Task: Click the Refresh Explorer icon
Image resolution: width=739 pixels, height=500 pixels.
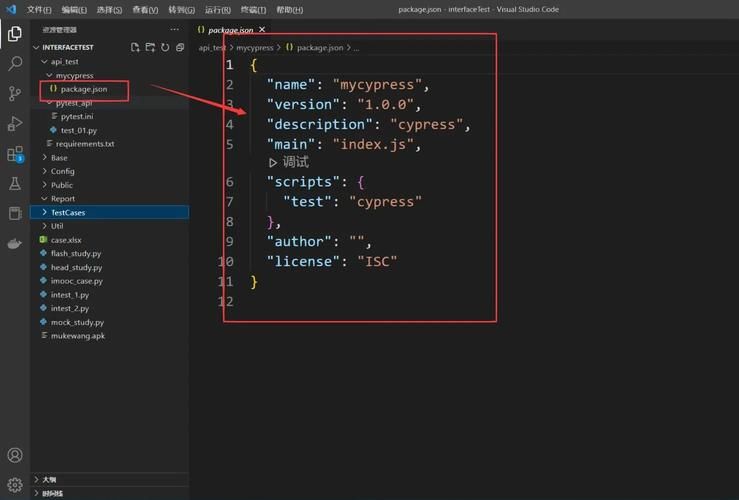Action: click(165, 47)
